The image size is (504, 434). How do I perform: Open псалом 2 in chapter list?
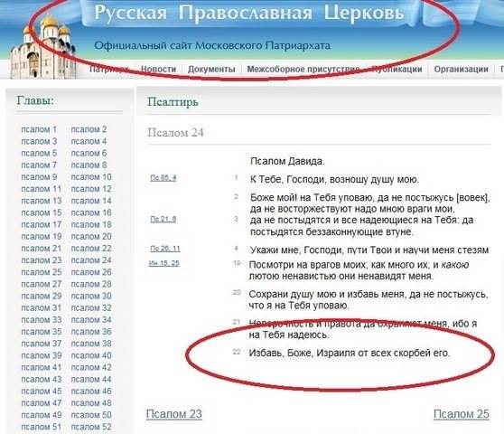[x=89, y=129]
